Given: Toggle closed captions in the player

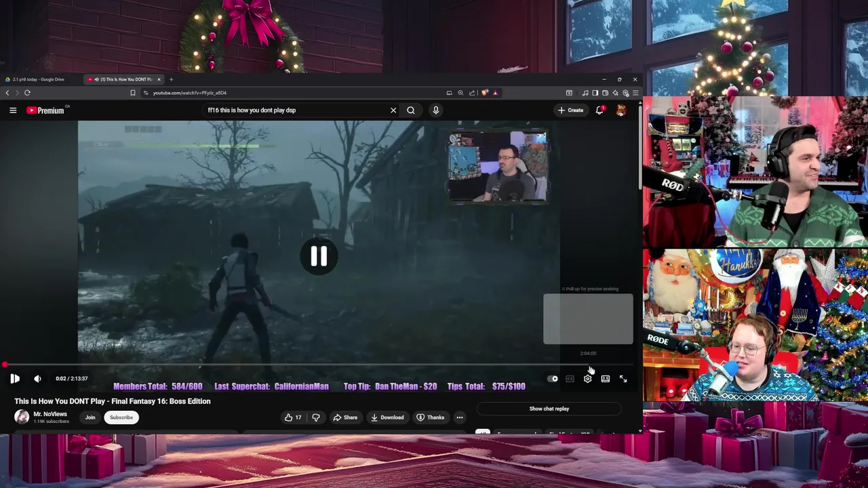Looking at the screenshot, I should point(570,379).
